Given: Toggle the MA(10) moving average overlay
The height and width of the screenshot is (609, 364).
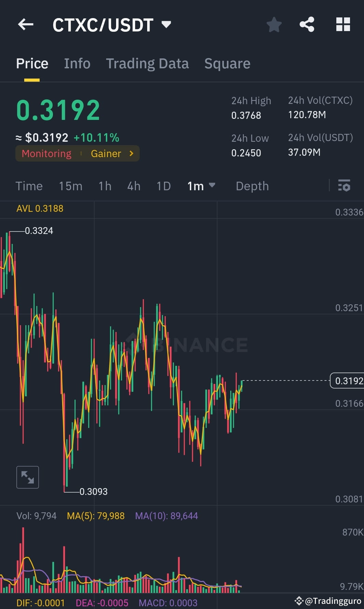Looking at the screenshot, I should 166,515.
